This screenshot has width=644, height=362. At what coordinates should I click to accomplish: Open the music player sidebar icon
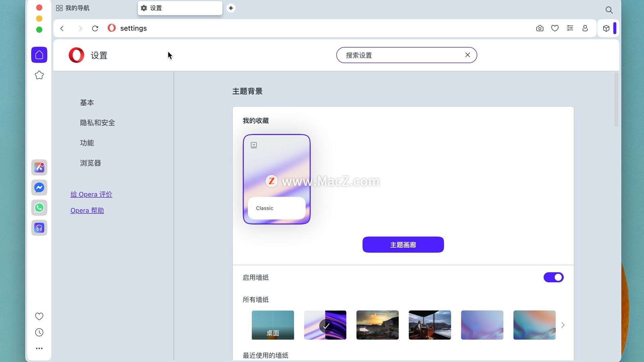pyautogui.click(x=39, y=228)
